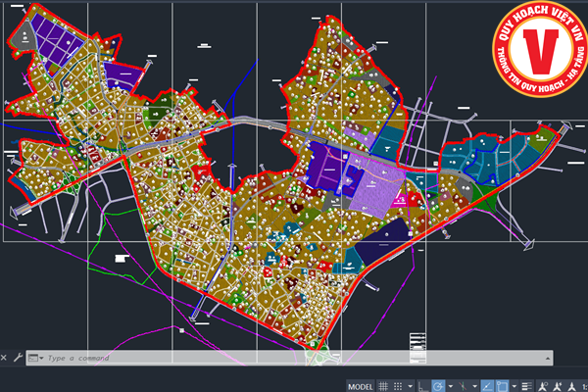Click the Lineweight display icon
The height and width of the screenshot is (392, 588).
pyautogui.click(x=527, y=386)
